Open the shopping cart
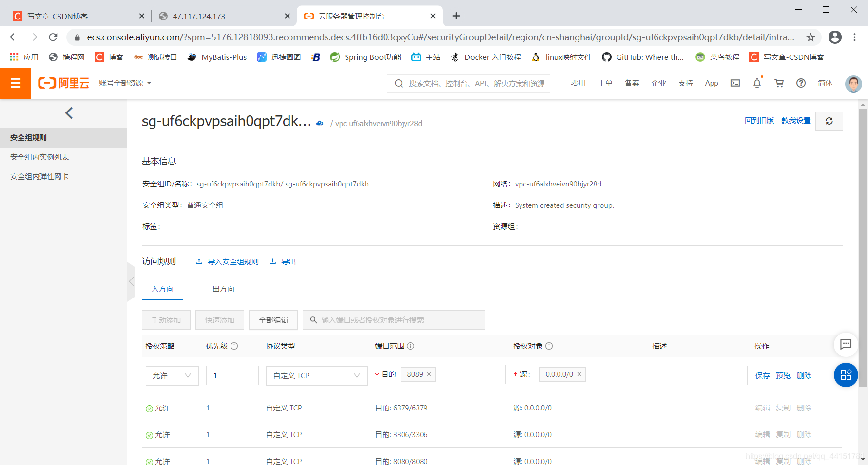 coord(779,83)
